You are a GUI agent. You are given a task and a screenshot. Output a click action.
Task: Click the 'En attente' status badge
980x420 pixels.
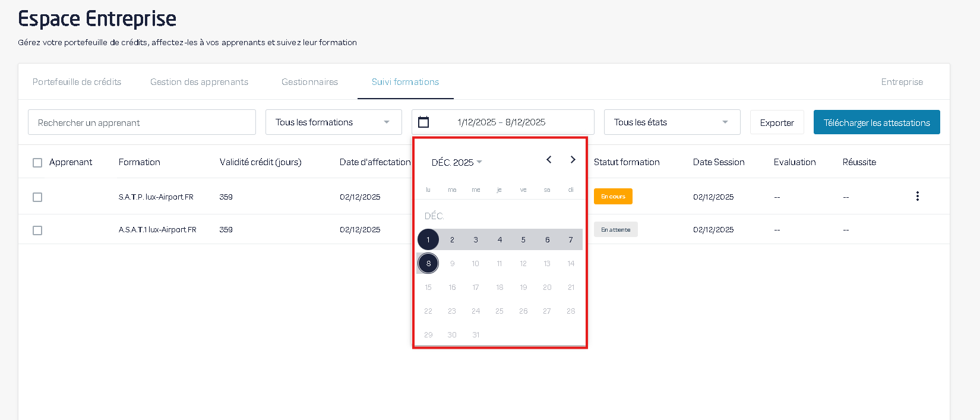[x=615, y=230]
